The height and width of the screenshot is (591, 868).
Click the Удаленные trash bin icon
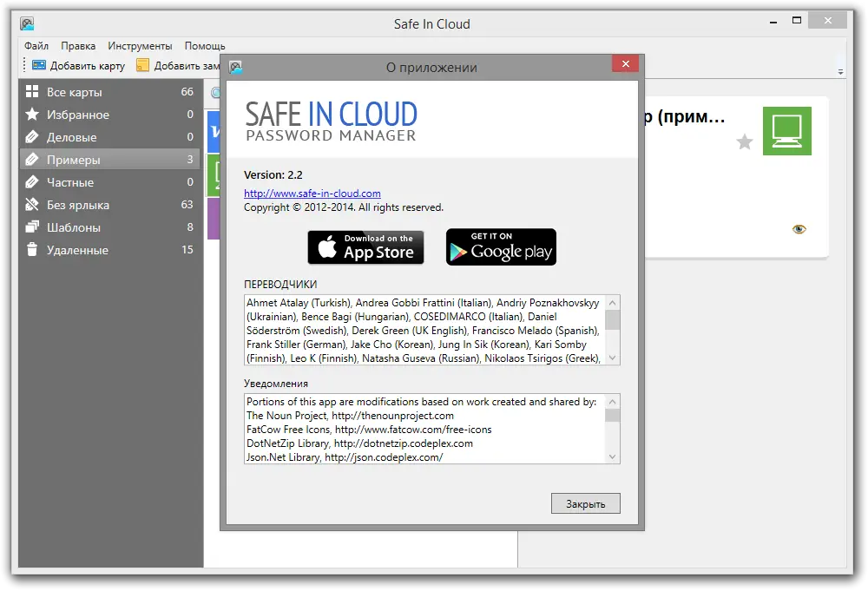coord(32,250)
